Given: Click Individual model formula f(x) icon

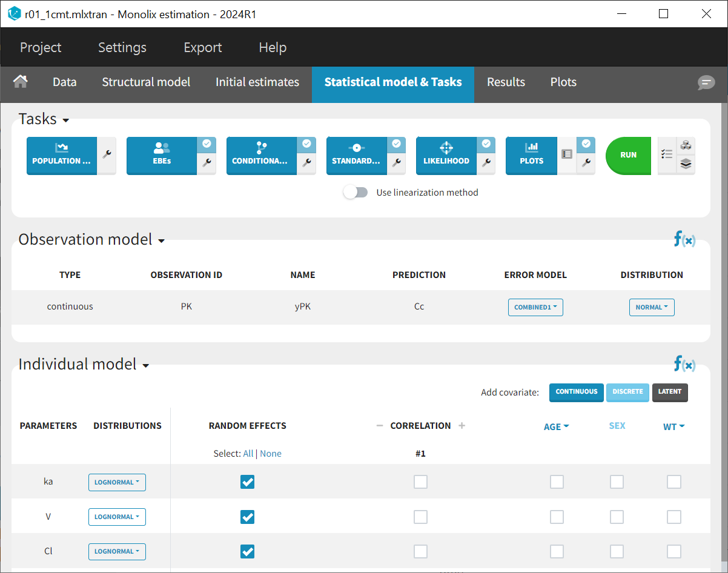Looking at the screenshot, I should click(684, 364).
